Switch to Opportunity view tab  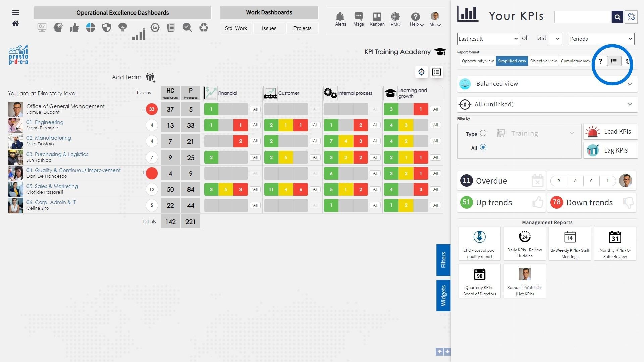pyautogui.click(x=477, y=61)
